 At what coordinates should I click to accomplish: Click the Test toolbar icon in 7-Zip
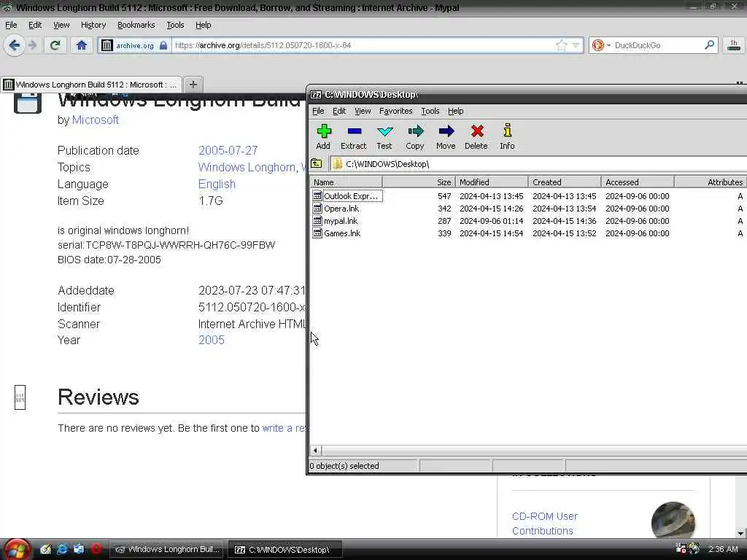click(x=384, y=136)
